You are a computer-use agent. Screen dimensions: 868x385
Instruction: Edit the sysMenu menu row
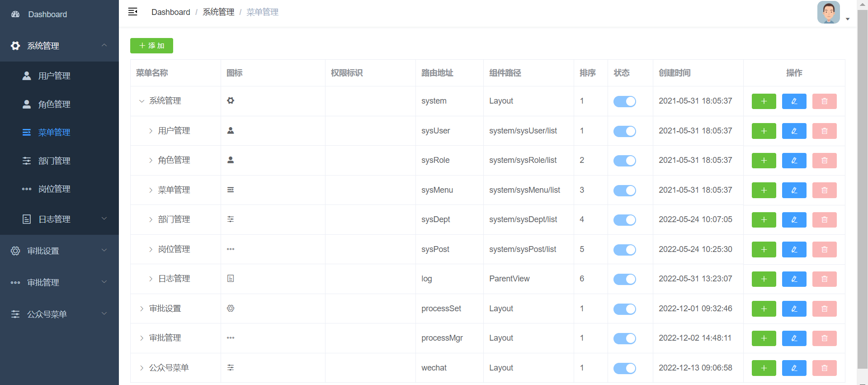point(794,190)
